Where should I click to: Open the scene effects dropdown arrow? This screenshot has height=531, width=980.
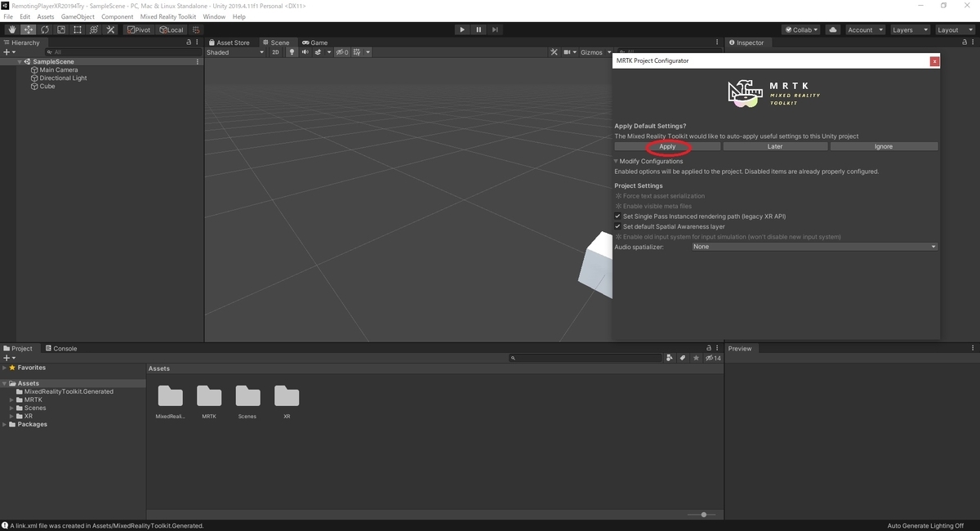[328, 52]
